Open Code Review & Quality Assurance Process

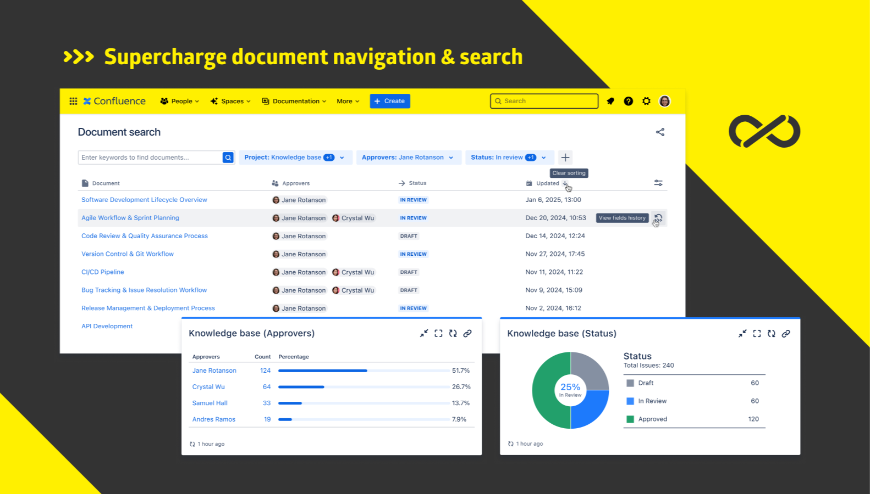click(144, 236)
